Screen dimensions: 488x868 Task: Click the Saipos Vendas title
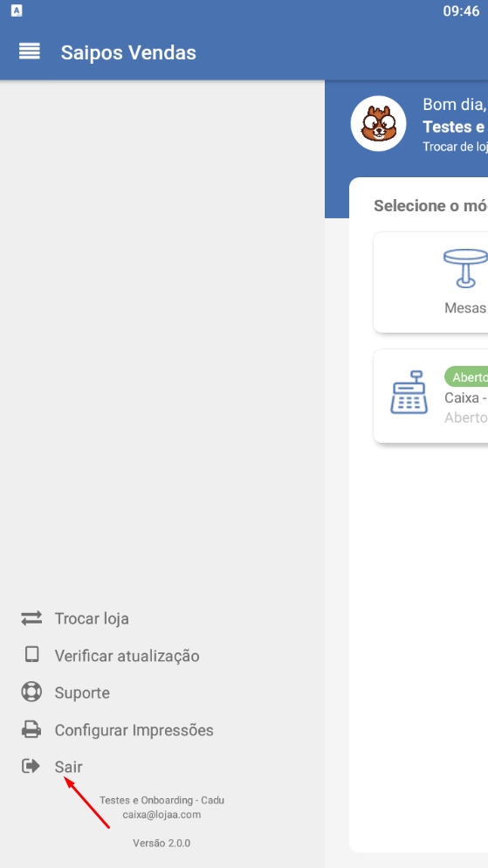point(128,52)
